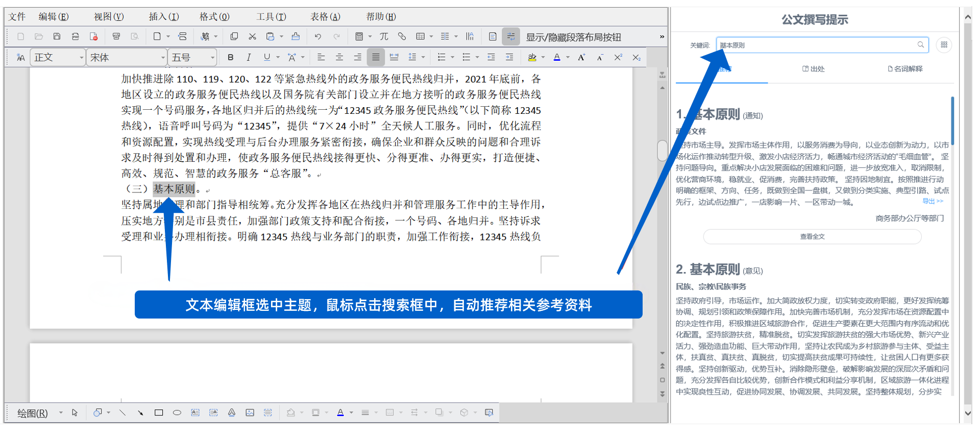Toggle underline formatting

(x=267, y=57)
